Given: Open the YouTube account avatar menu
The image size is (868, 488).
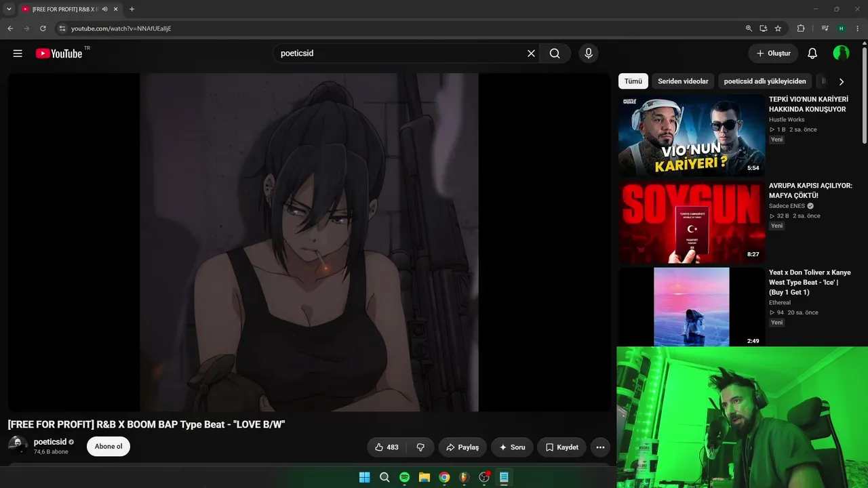Looking at the screenshot, I should (841, 54).
